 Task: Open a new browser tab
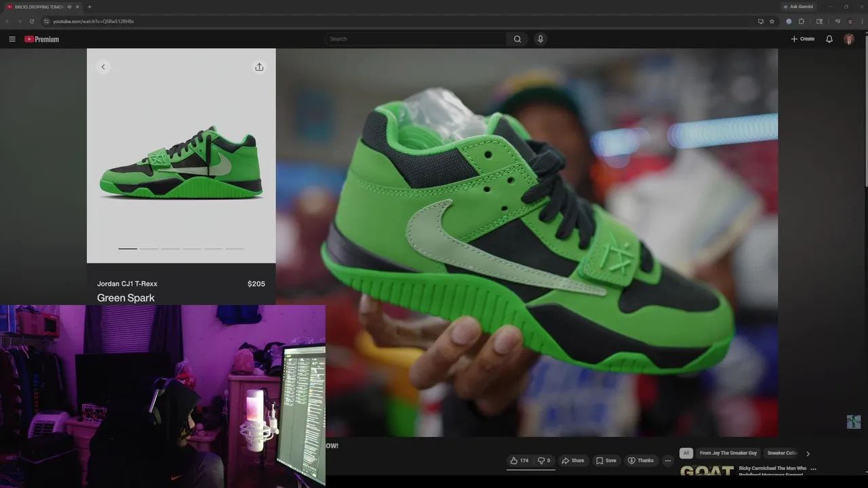[x=90, y=7]
